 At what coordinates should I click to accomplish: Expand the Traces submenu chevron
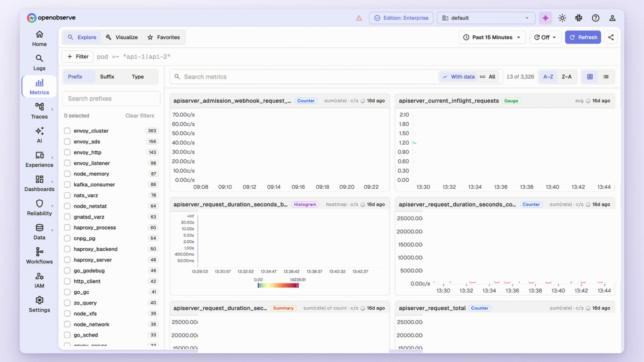click(x=52, y=109)
